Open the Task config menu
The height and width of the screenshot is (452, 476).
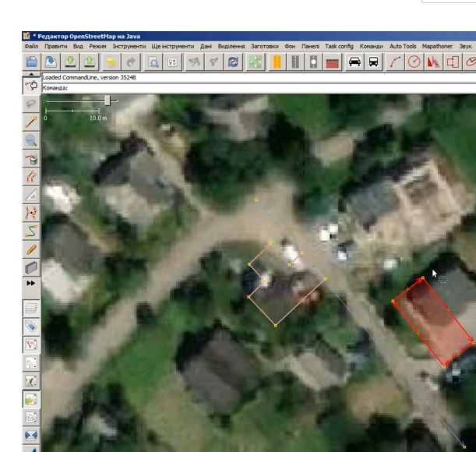[x=340, y=46]
